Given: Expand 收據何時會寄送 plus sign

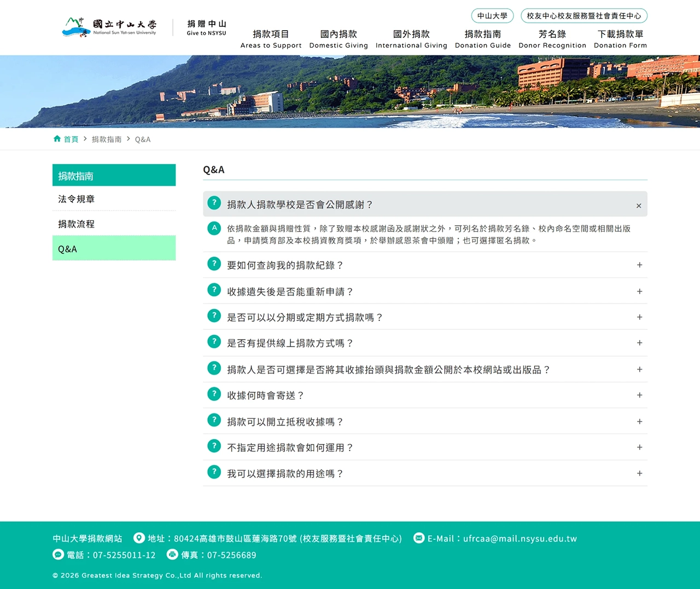Looking at the screenshot, I should click(x=639, y=395).
